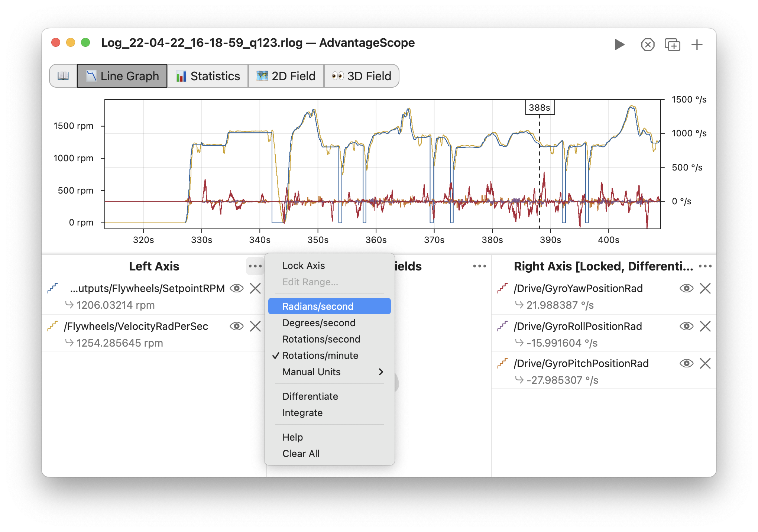758x532 pixels.
Task: Click the GyroPitchPositionRad orange line color icon
Action: coord(502,363)
